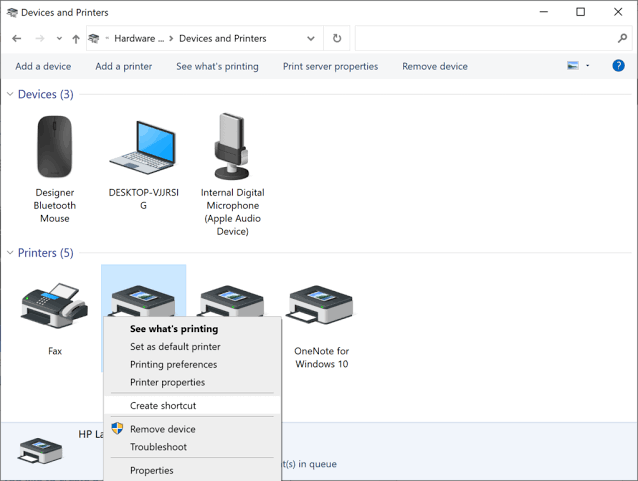Open Printing preferences from the context menu
638x481 pixels.
(192, 364)
